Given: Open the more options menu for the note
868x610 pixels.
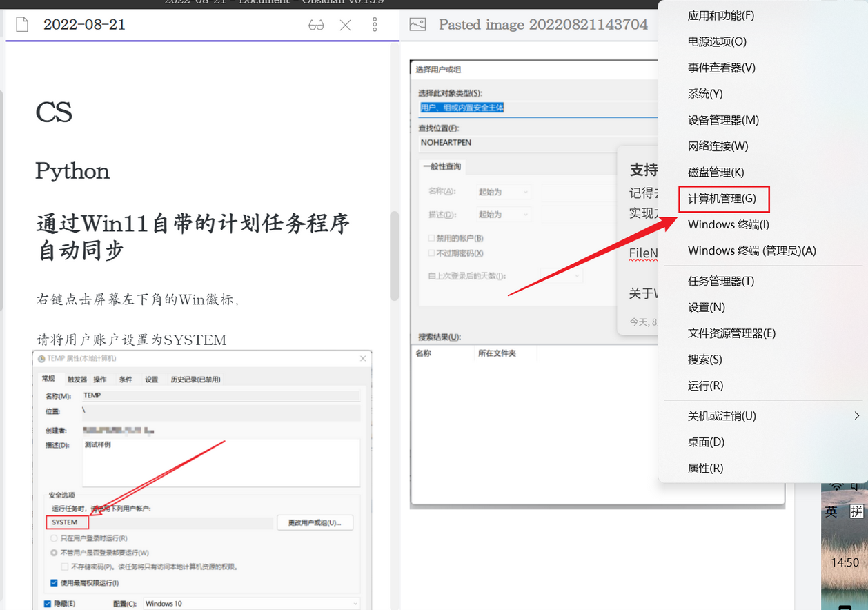Looking at the screenshot, I should pyautogui.click(x=375, y=26).
